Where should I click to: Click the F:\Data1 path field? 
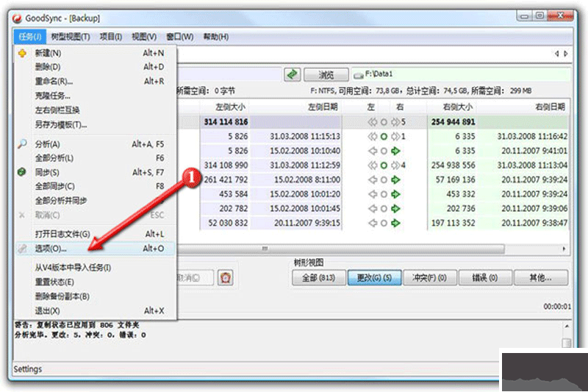(461, 74)
